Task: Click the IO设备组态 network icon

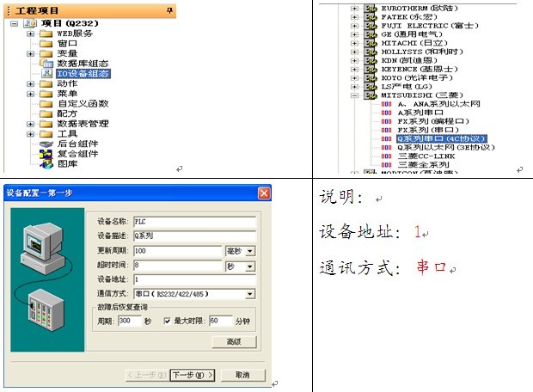Action: 46,73
